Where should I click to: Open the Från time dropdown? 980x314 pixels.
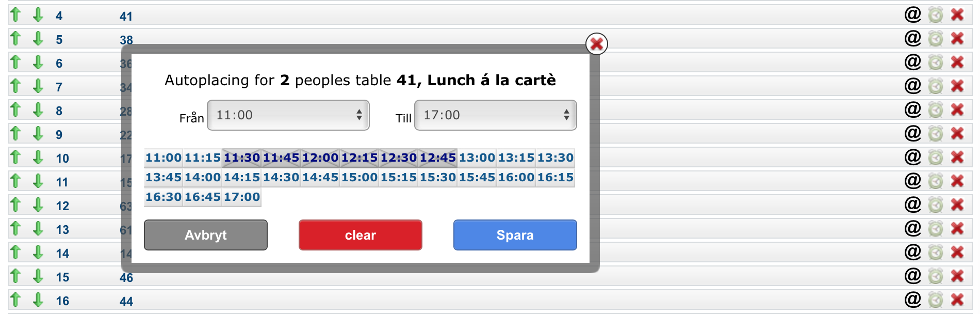pyautogui.click(x=288, y=115)
